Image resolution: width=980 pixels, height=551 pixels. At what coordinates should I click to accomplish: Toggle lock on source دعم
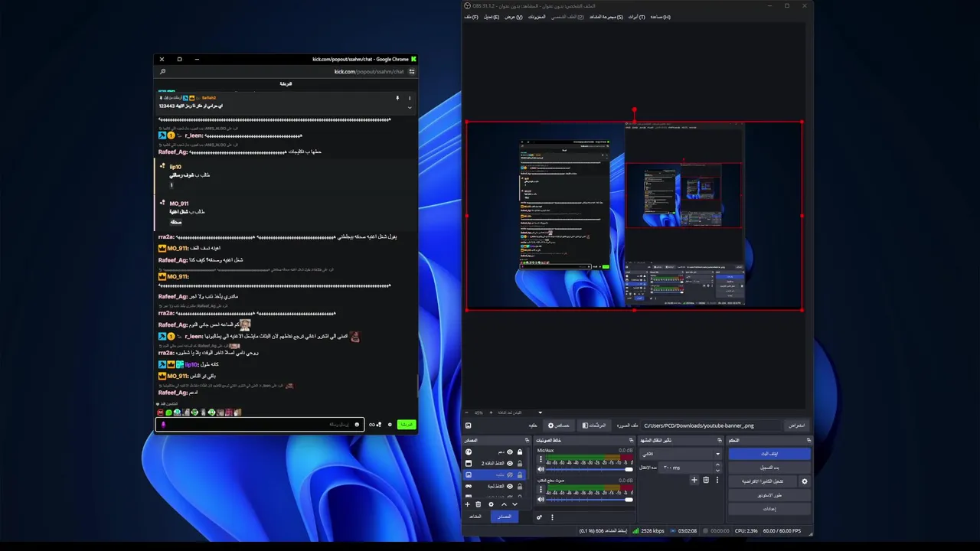click(520, 452)
